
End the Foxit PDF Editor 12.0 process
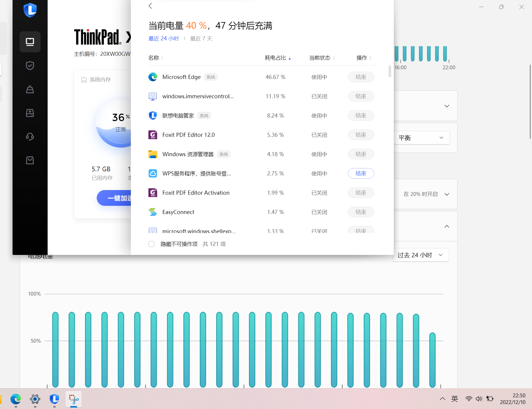361,135
